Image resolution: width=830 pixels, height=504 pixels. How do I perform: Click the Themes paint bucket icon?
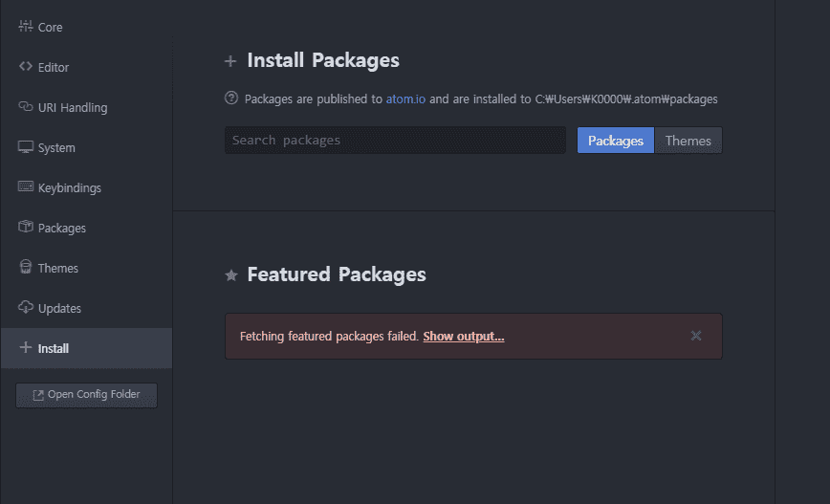tap(26, 268)
